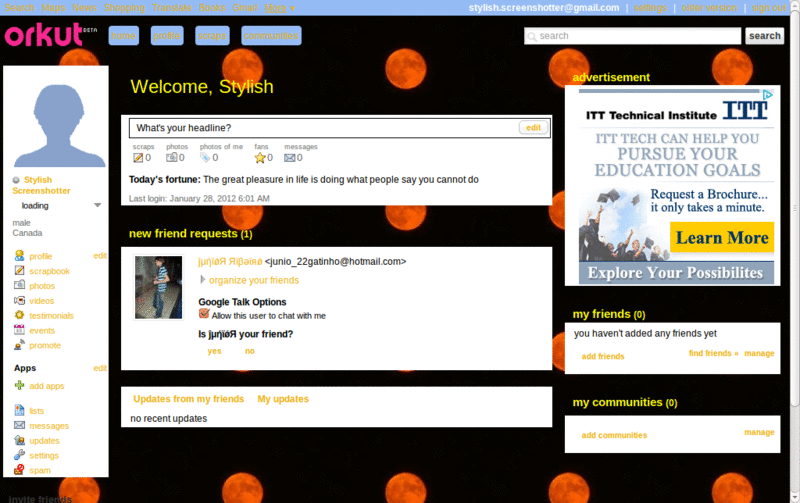
Task: Click the messages count envelope icon
Action: 290,158
